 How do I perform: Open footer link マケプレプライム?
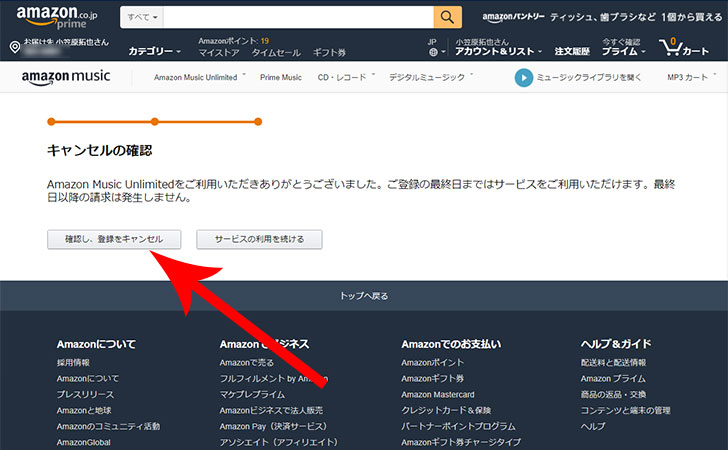(252, 394)
